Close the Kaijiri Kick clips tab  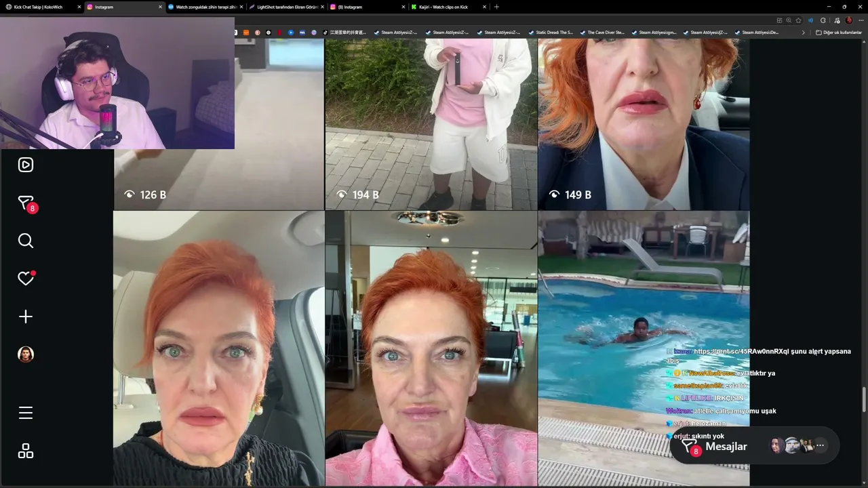coord(484,7)
